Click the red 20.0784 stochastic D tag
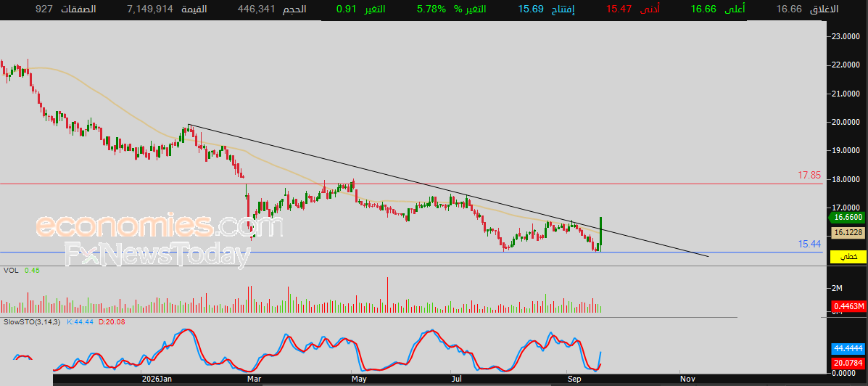Image resolution: width=868 pixels, height=386 pixels. click(848, 364)
